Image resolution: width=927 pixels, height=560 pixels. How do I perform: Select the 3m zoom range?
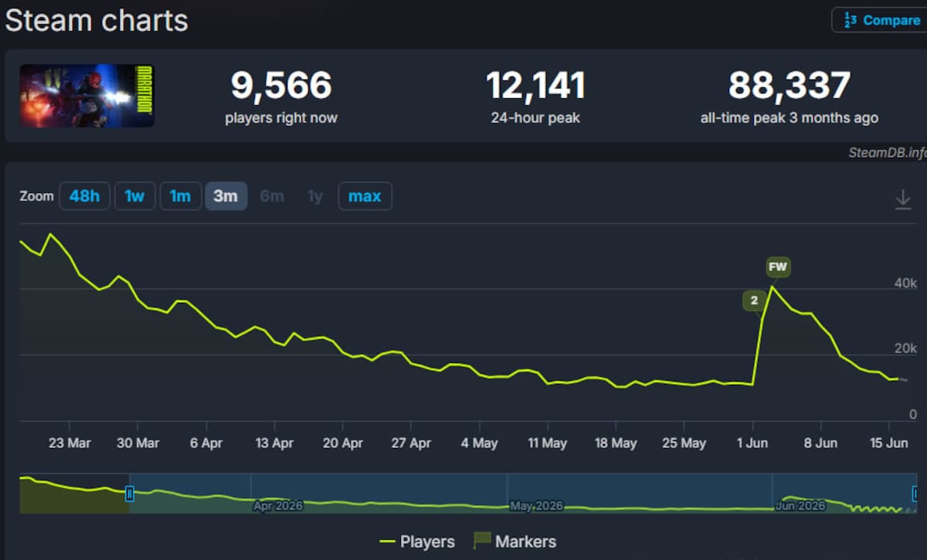point(226,196)
